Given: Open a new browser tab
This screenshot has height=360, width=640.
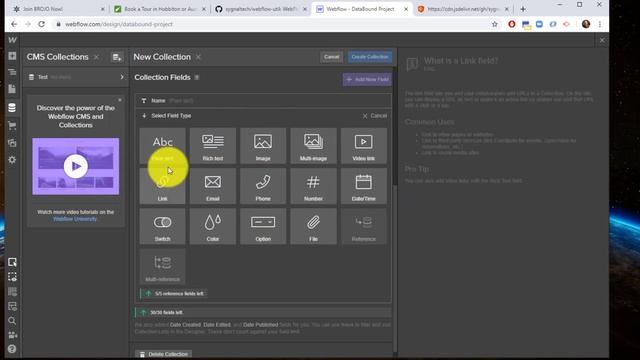Looking at the screenshot, I should pos(523,9).
